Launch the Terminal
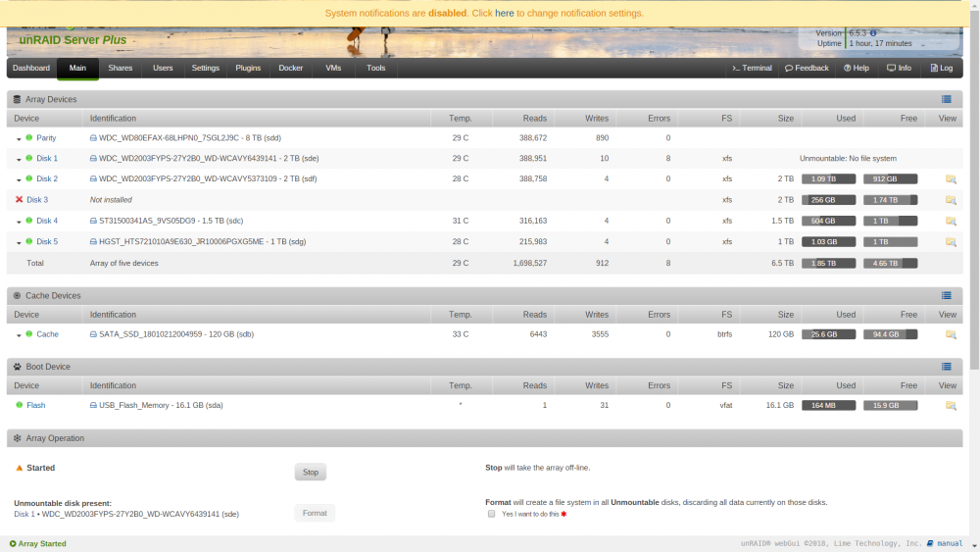Image resolution: width=980 pixels, height=552 pixels. (x=752, y=68)
